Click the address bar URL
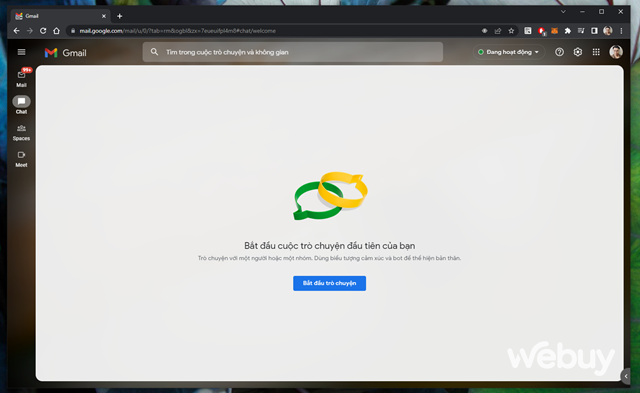Image resolution: width=640 pixels, height=393 pixels. coord(178,31)
